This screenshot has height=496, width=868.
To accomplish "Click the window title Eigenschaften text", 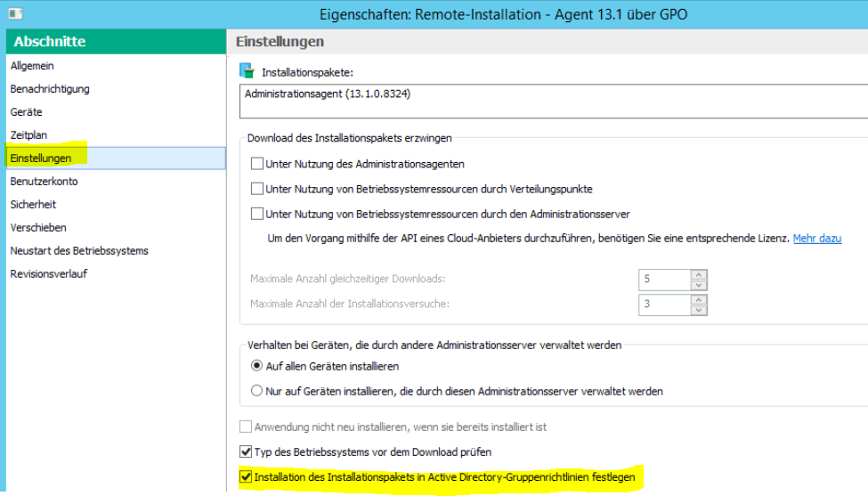I will pos(503,14).
